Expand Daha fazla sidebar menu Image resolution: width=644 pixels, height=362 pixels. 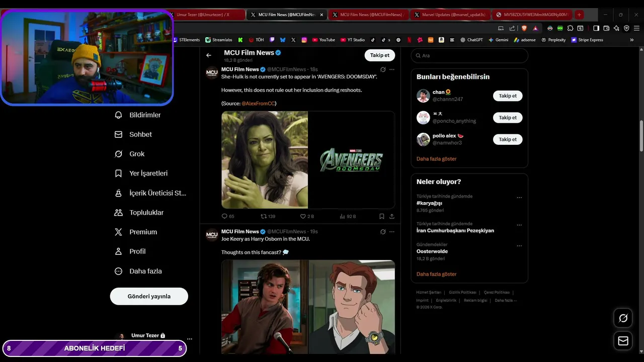coord(138,271)
